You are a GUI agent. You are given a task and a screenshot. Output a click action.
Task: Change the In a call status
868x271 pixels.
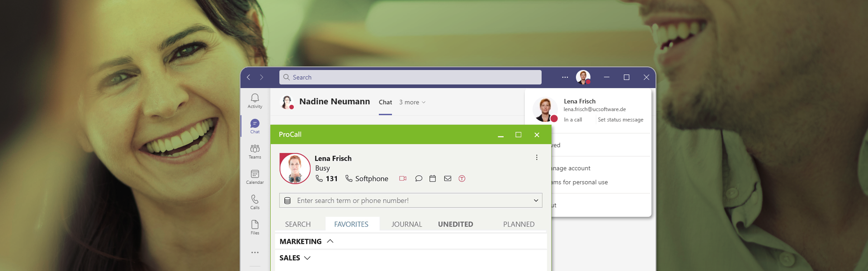tap(573, 120)
